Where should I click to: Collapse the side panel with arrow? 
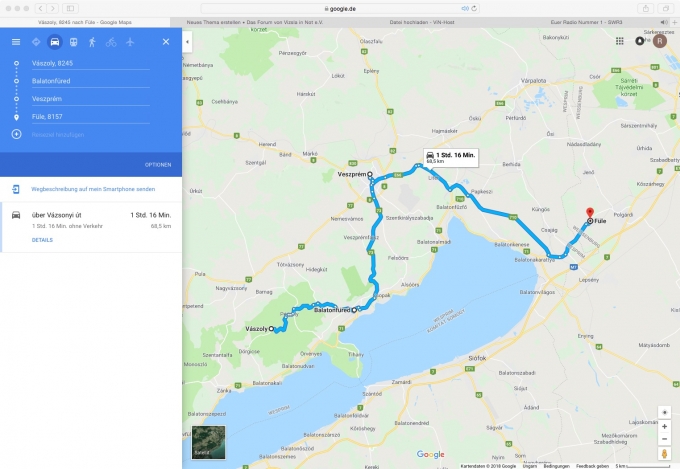tap(187, 42)
